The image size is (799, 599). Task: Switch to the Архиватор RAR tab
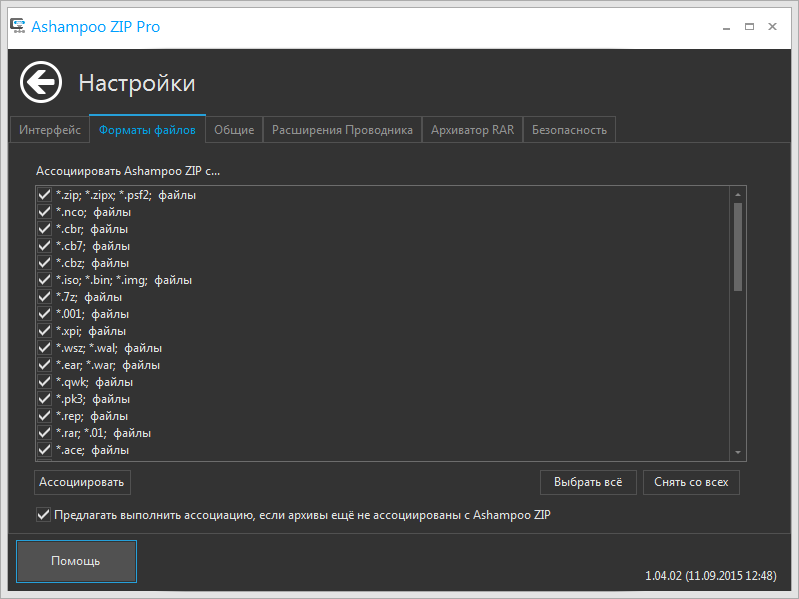472,130
